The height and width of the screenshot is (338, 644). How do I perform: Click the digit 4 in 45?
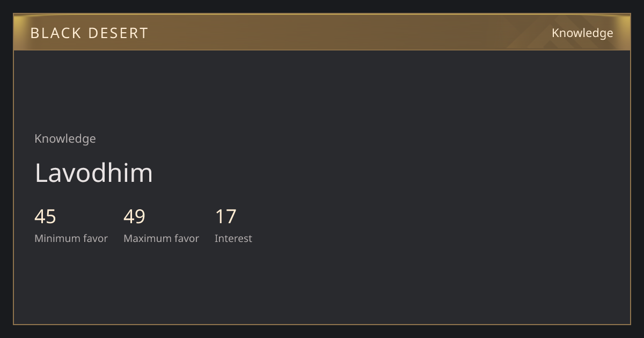(40, 217)
